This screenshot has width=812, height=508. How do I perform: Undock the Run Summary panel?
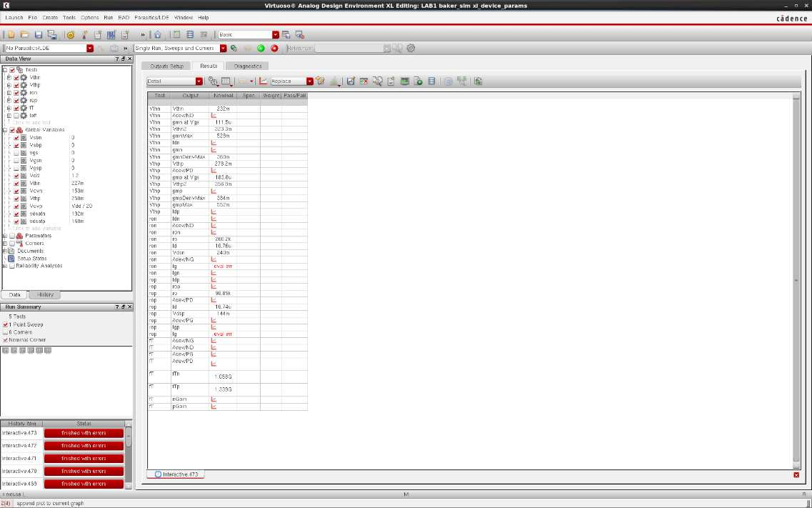(124, 307)
